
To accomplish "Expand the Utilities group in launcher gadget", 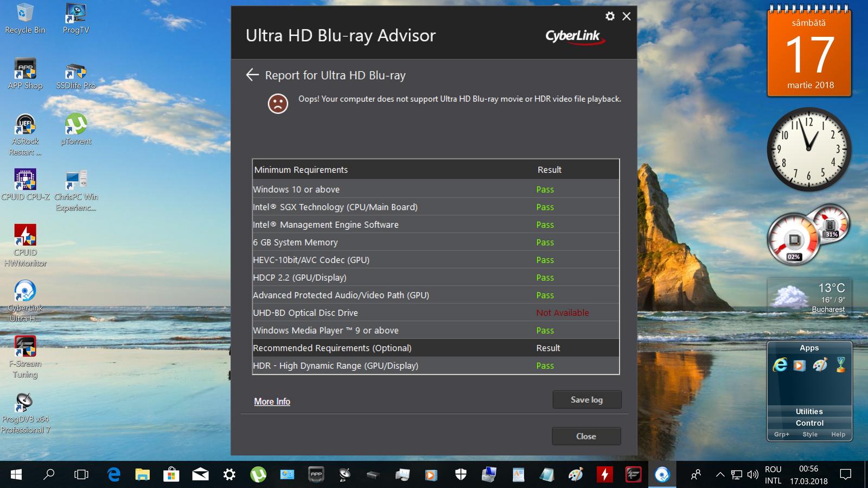I will click(809, 412).
